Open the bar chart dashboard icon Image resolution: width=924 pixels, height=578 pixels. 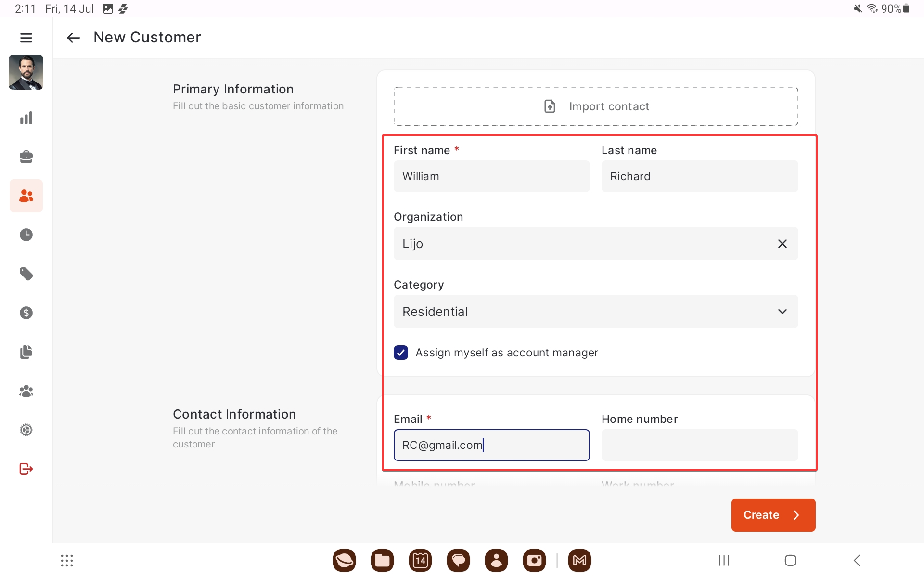click(26, 118)
